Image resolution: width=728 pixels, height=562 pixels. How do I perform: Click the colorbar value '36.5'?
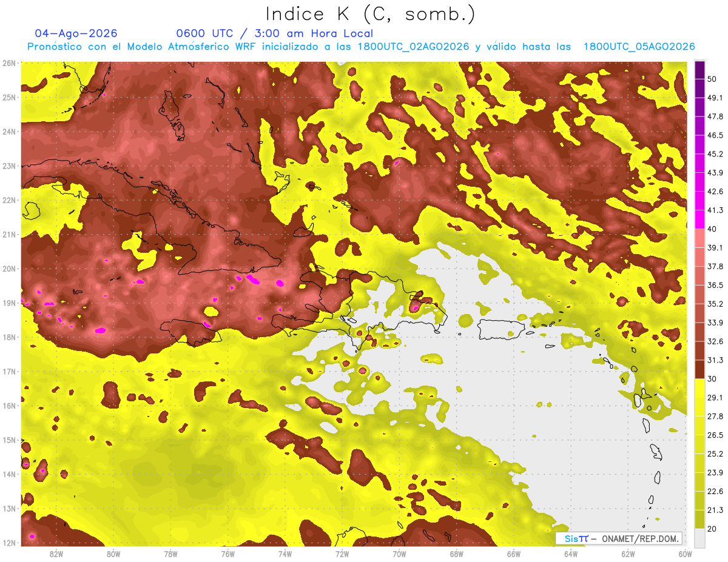pos(715,285)
